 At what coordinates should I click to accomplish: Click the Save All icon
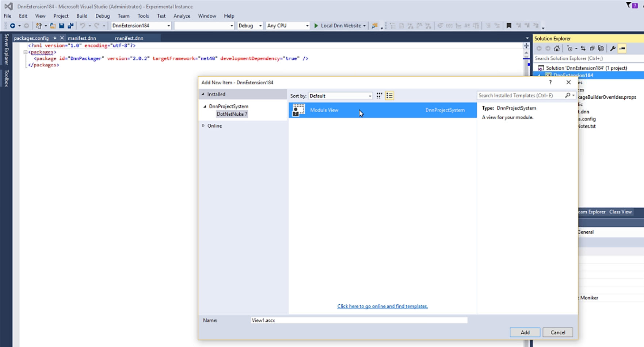(71, 26)
